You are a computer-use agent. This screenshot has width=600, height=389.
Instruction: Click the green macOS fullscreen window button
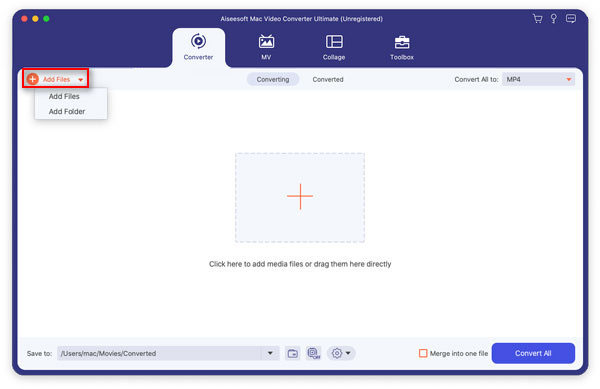tap(46, 18)
